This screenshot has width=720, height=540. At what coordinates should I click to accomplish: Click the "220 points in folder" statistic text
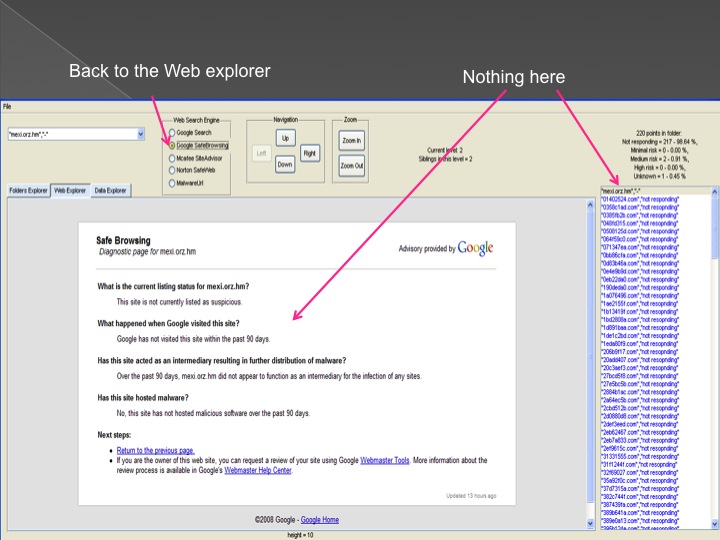pyautogui.click(x=659, y=133)
